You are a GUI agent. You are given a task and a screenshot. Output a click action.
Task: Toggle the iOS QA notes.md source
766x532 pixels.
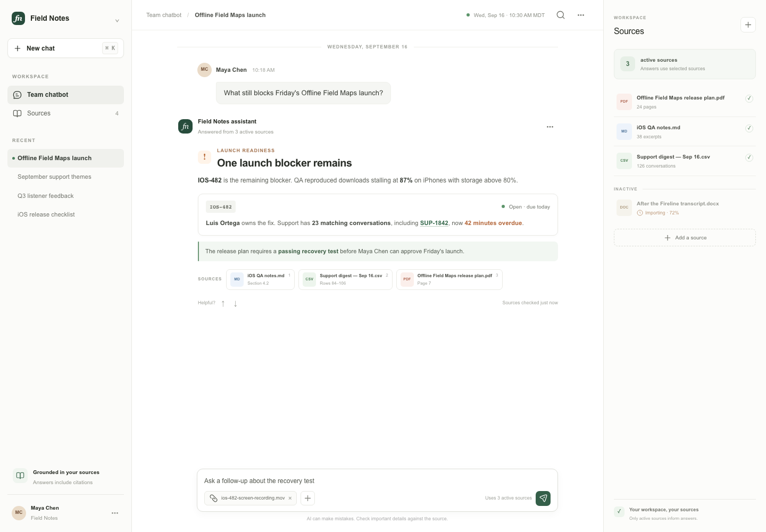pos(749,128)
